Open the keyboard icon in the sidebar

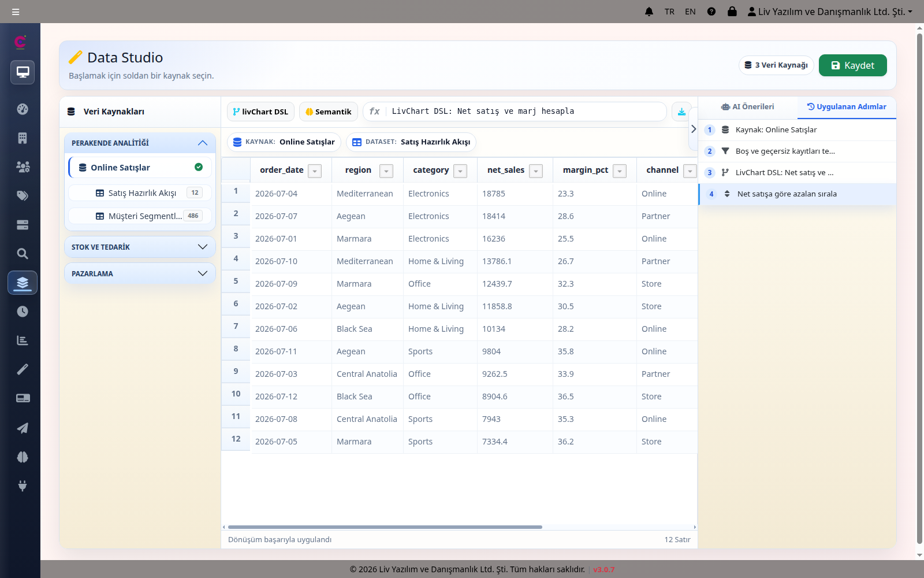(x=23, y=398)
